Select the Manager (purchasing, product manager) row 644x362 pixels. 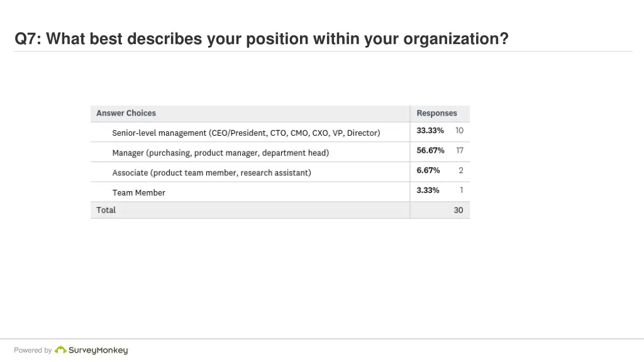coord(280,152)
